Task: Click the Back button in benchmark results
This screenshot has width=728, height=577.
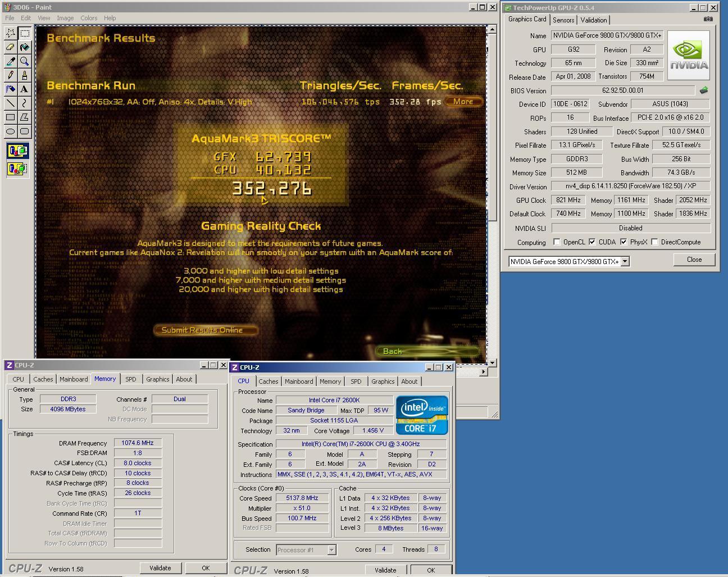Action: point(427,351)
